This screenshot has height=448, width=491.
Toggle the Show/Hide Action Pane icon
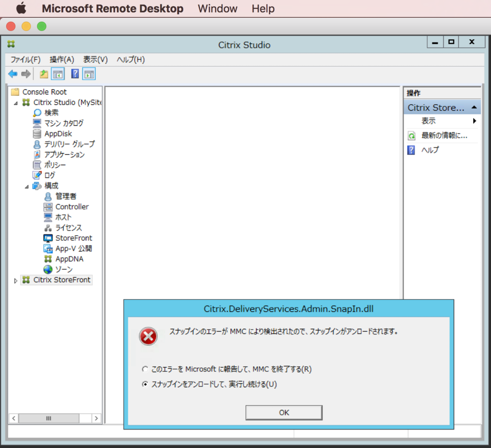click(89, 74)
